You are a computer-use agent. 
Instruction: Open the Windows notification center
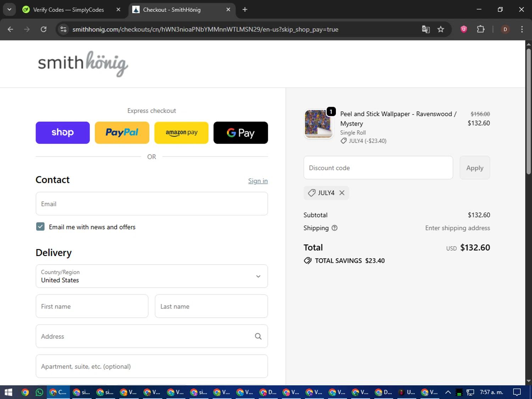pyautogui.click(x=517, y=392)
